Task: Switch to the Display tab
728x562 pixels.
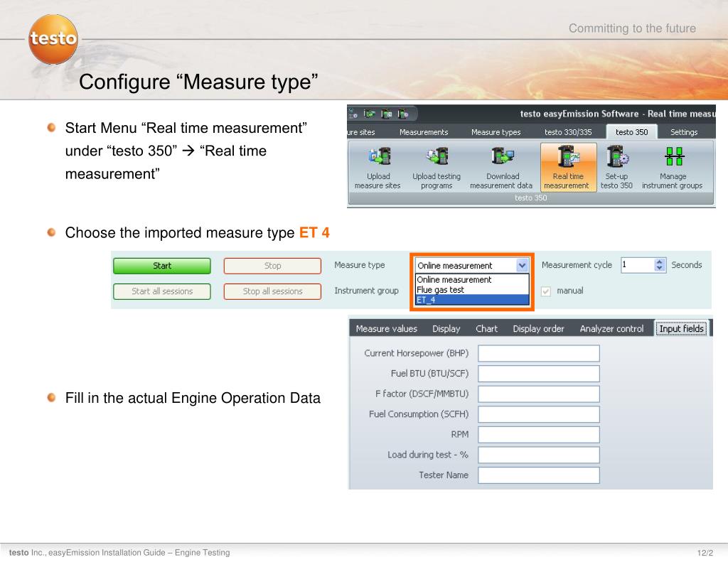Action: 446,328
